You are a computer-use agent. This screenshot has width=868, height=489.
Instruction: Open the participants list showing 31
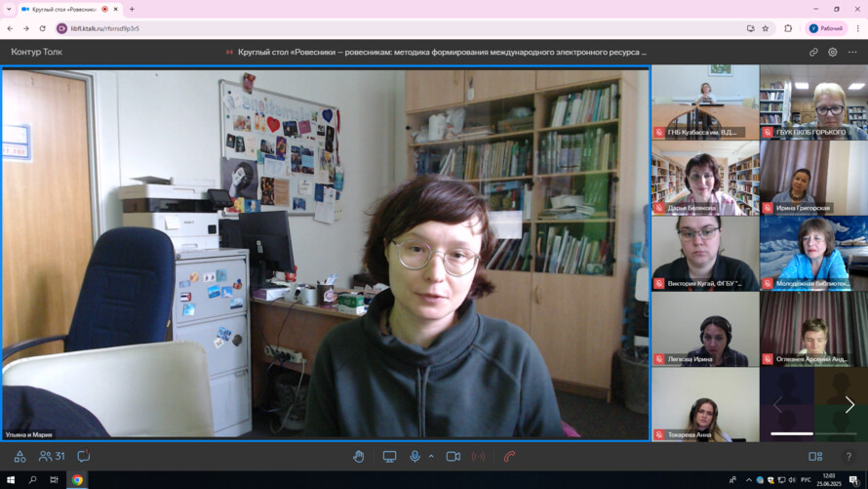click(52, 456)
